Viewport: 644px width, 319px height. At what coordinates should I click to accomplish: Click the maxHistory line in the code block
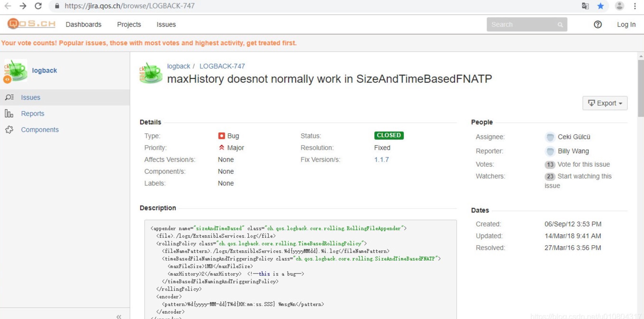pos(235,274)
